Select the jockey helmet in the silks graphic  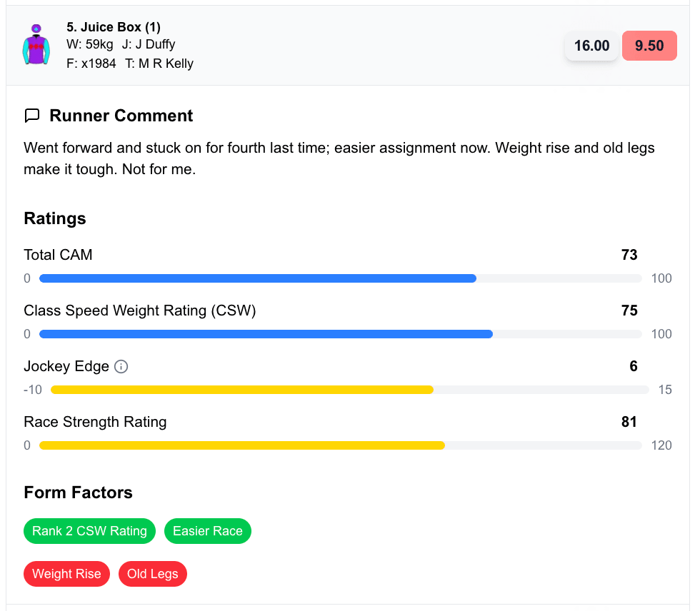coord(36,29)
